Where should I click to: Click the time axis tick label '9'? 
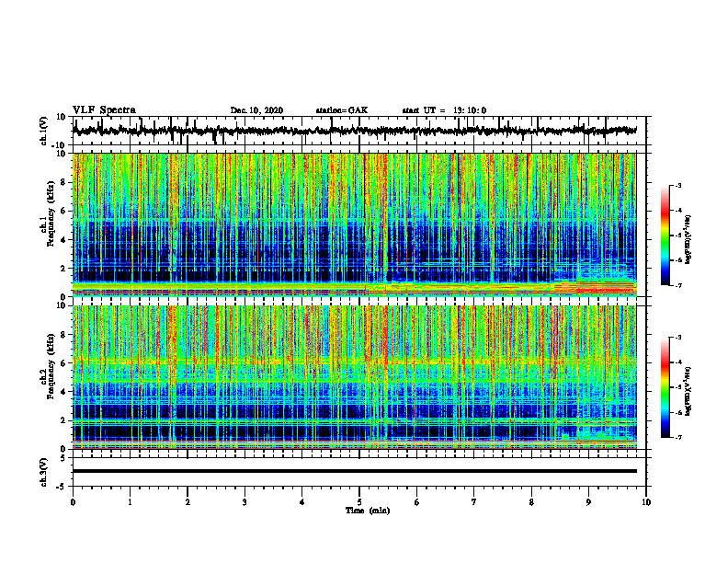coord(588,502)
